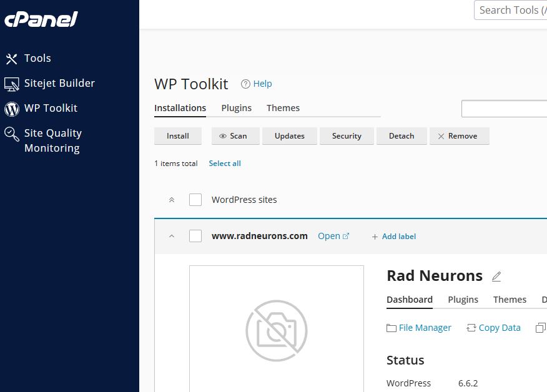
Task: Click the Sitejet Builder monitor icon
Action: click(11, 84)
